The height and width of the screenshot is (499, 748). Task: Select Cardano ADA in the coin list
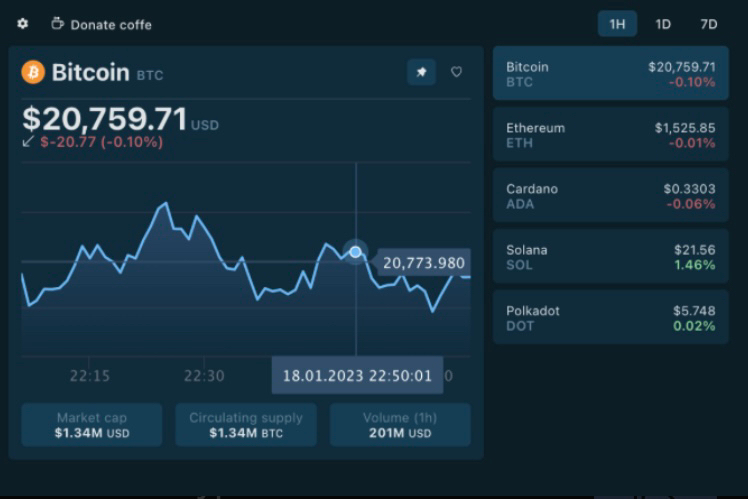coord(611,195)
